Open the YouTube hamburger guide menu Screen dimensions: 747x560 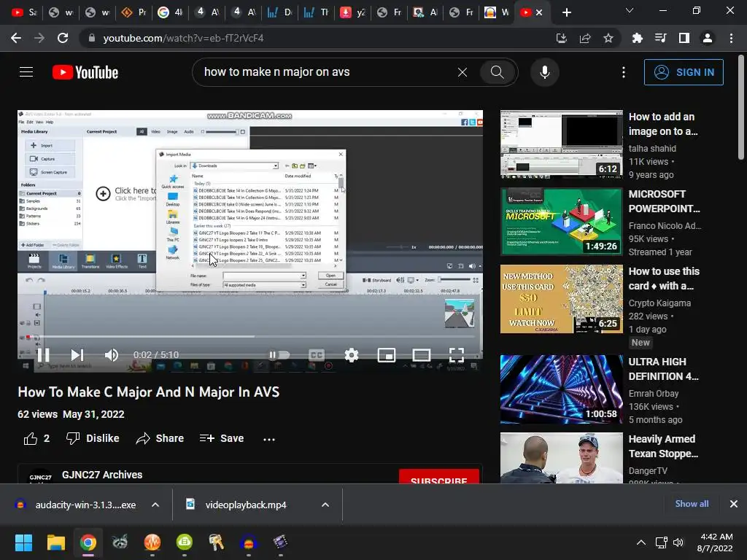coord(26,72)
